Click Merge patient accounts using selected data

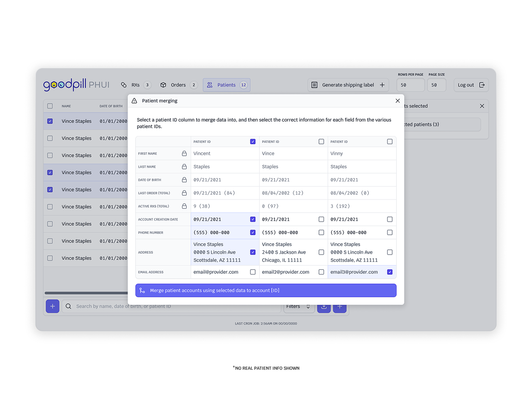pyautogui.click(x=266, y=290)
